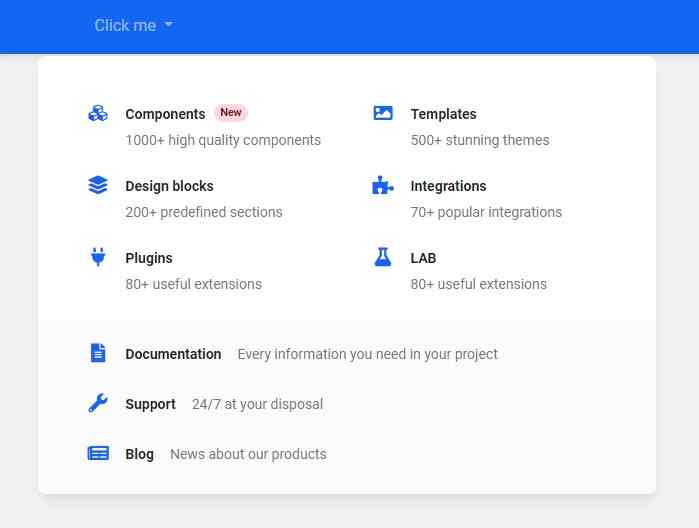Viewport: 699px width, 528px height.
Task: Open the Plugins menu entry
Action: (x=149, y=258)
